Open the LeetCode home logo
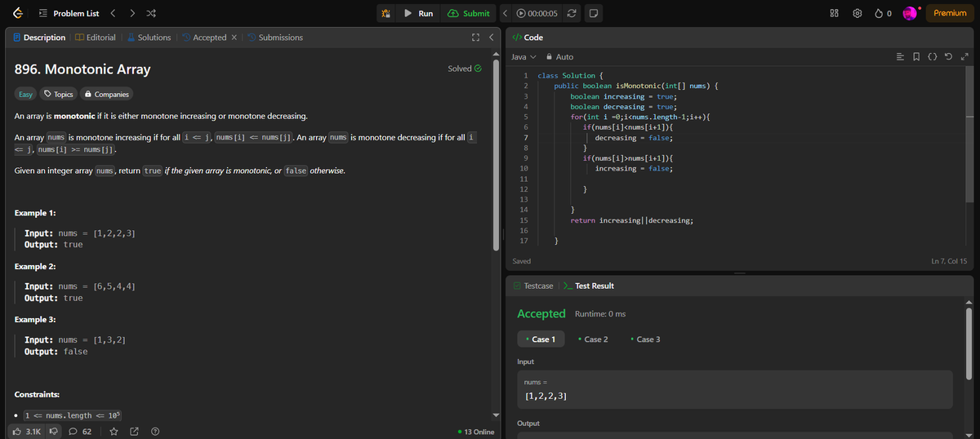This screenshot has height=439, width=980. click(17, 13)
